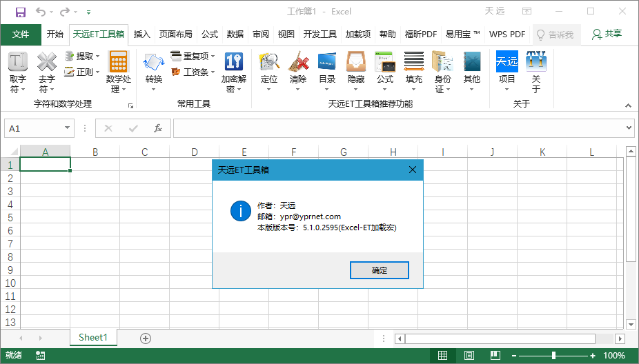Image resolution: width=639 pixels, height=364 pixels.
Task: Open the 身份证 tool
Action: pyautogui.click(x=442, y=72)
